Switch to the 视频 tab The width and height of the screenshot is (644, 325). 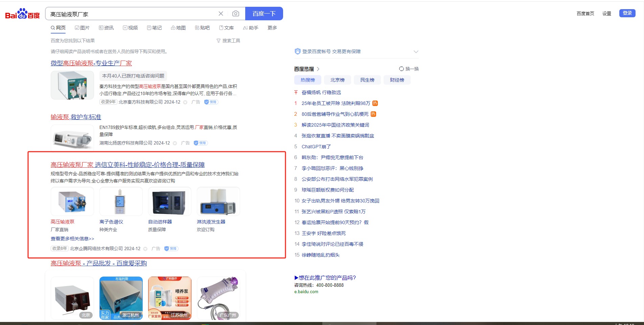click(x=130, y=28)
